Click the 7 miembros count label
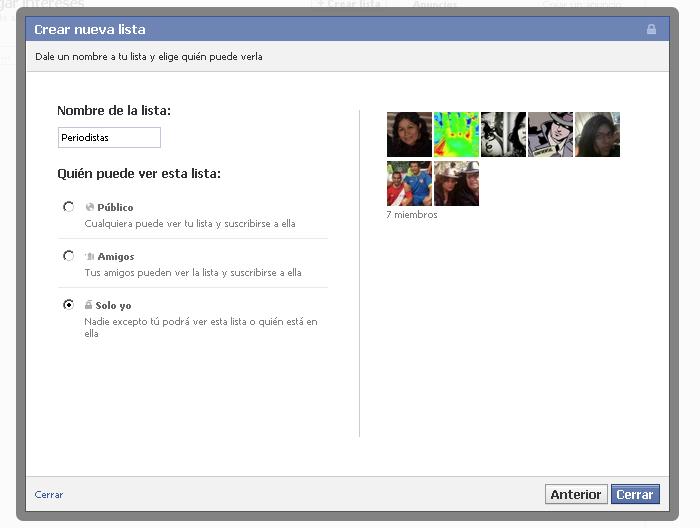700x528 pixels. [x=412, y=215]
